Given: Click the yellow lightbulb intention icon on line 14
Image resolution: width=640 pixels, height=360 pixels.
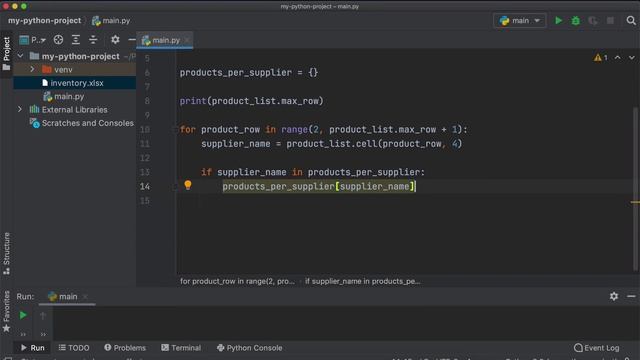Looking at the screenshot, I should 188,185.
